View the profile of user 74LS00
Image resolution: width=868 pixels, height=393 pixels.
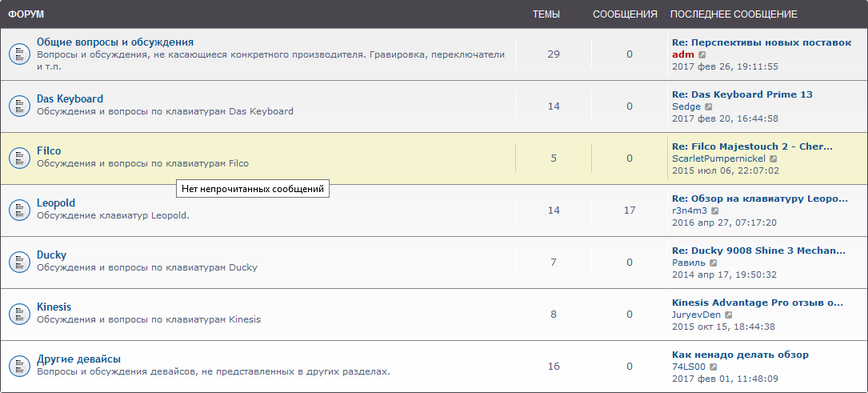click(688, 367)
